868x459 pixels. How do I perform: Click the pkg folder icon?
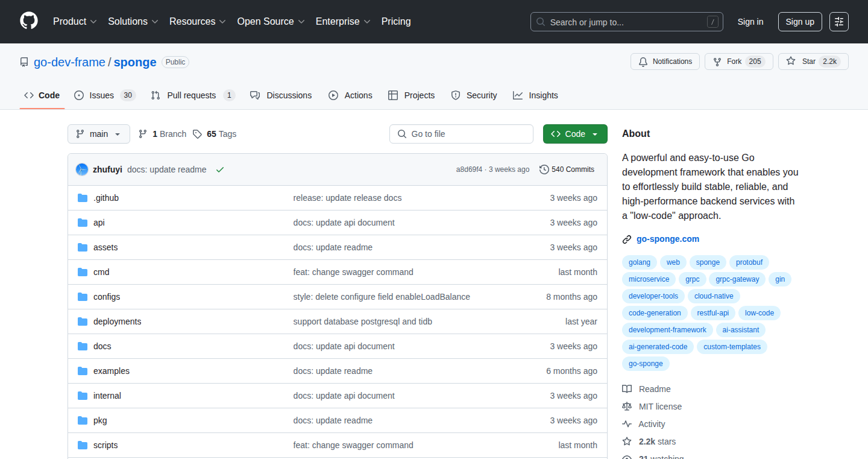(x=83, y=420)
